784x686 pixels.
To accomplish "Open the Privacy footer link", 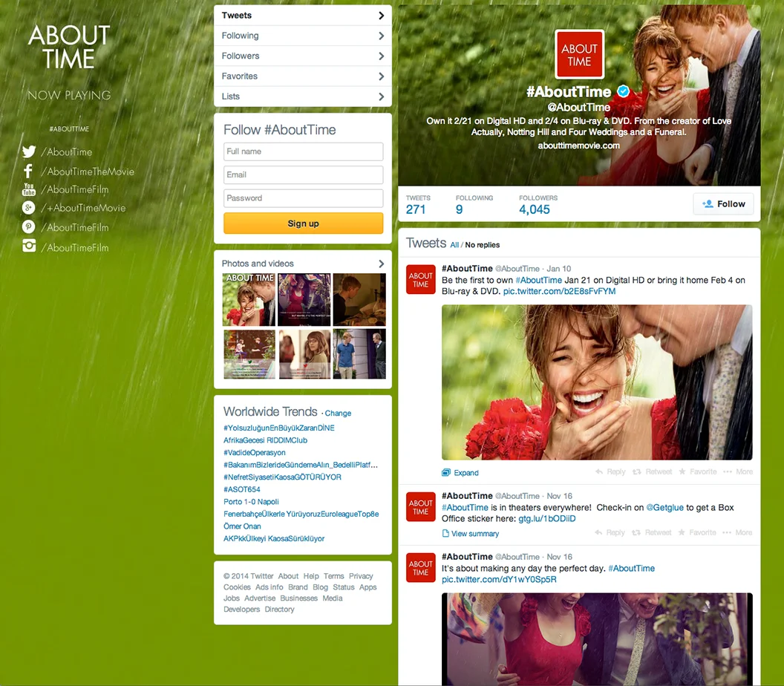I will tap(361, 576).
